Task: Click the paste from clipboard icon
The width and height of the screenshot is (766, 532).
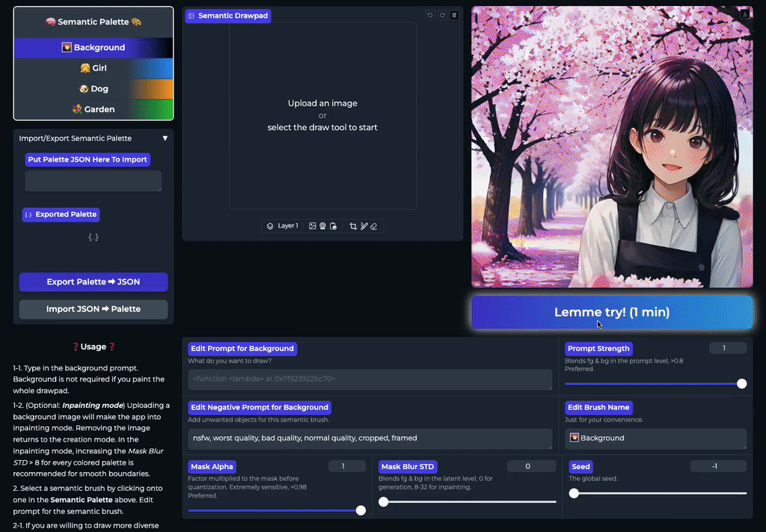Action: [x=333, y=226]
